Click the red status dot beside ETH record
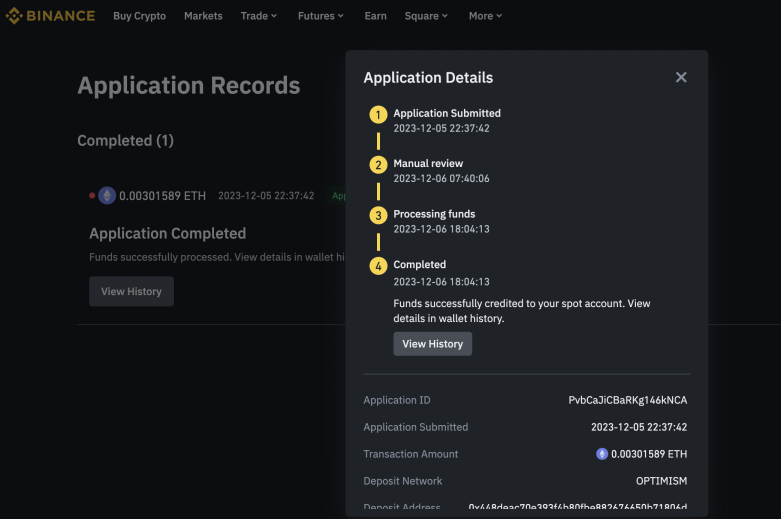The height and width of the screenshot is (519, 781). tap(92, 196)
